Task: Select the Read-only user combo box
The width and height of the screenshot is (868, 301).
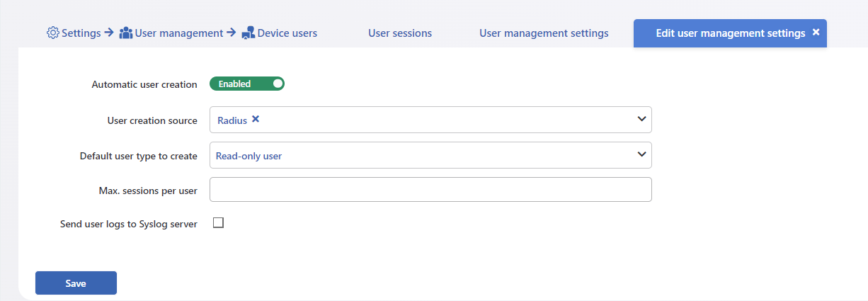Action: [x=430, y=155]
